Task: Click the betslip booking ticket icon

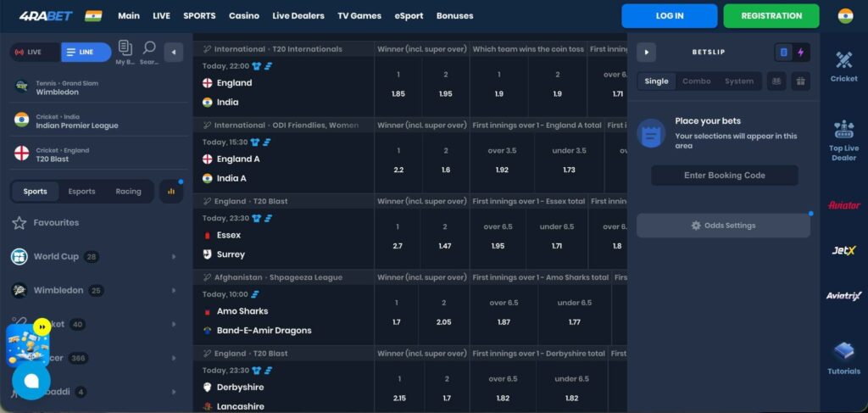Action: coord(776,81)
